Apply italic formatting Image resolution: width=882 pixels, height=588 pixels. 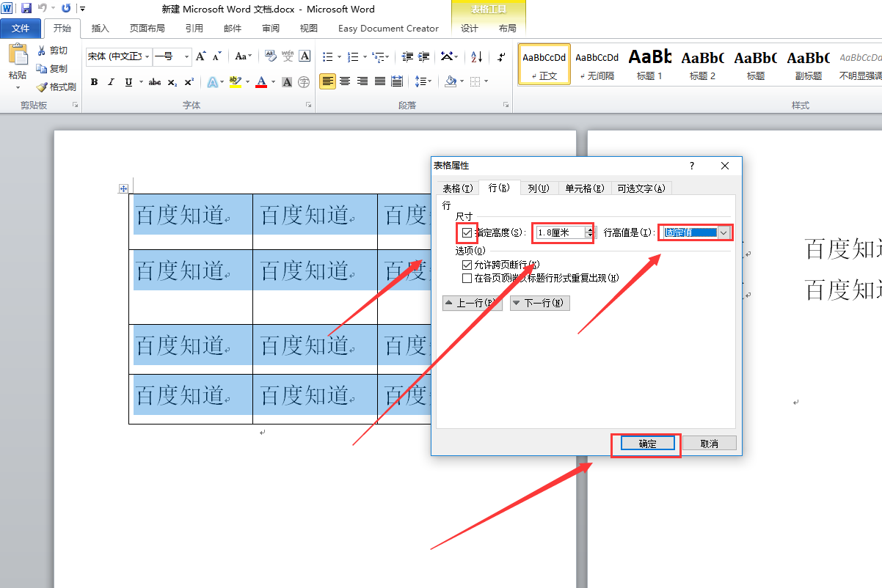[x=112, y=82]
